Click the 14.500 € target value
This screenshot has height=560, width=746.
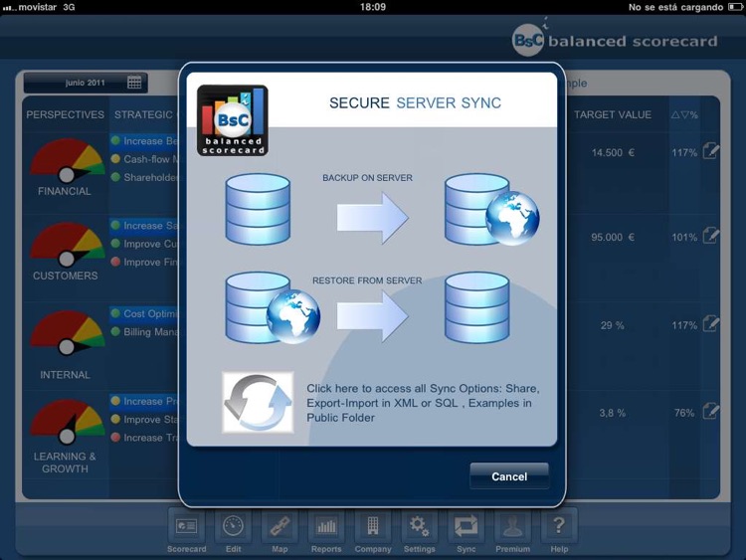coord(613,153)
